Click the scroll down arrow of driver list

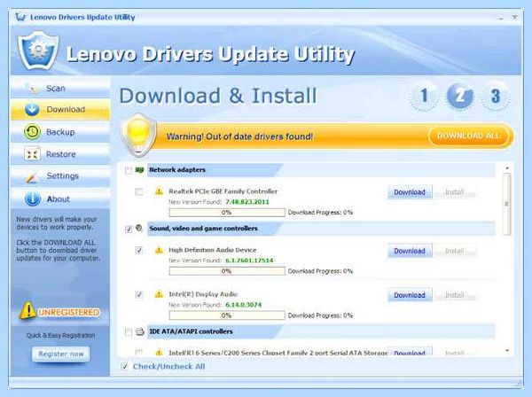[507, 350]
